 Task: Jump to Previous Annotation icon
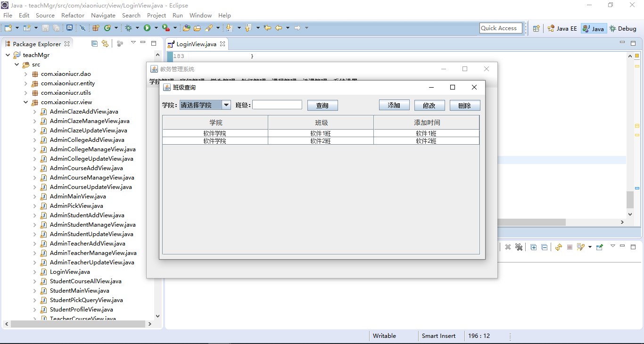point(248,28)
